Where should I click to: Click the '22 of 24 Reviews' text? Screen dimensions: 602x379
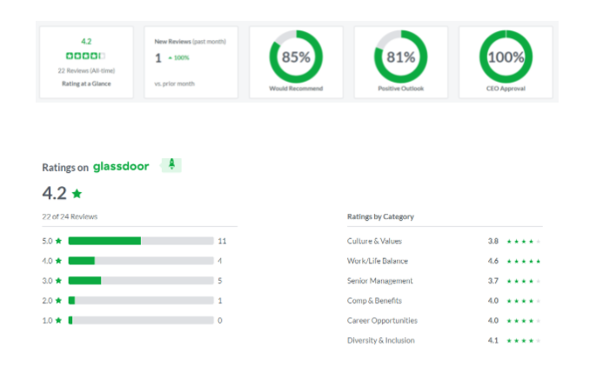coord(70,217)
